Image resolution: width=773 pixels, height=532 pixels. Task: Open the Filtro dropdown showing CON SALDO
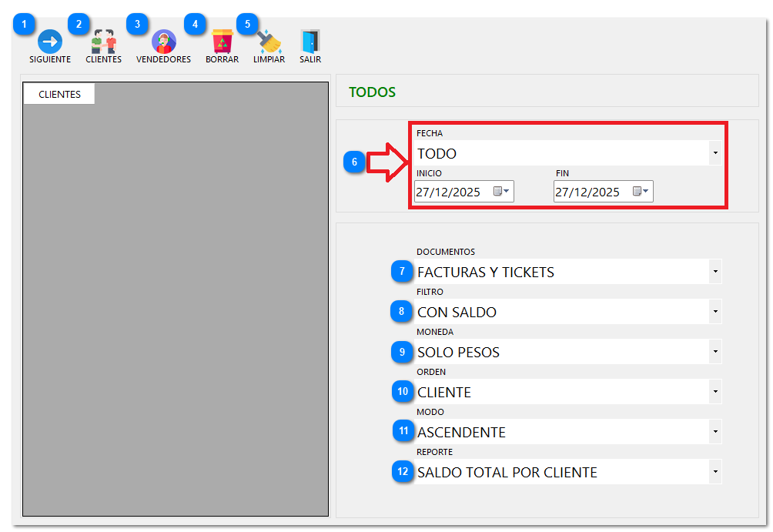[x=715, y=312]
